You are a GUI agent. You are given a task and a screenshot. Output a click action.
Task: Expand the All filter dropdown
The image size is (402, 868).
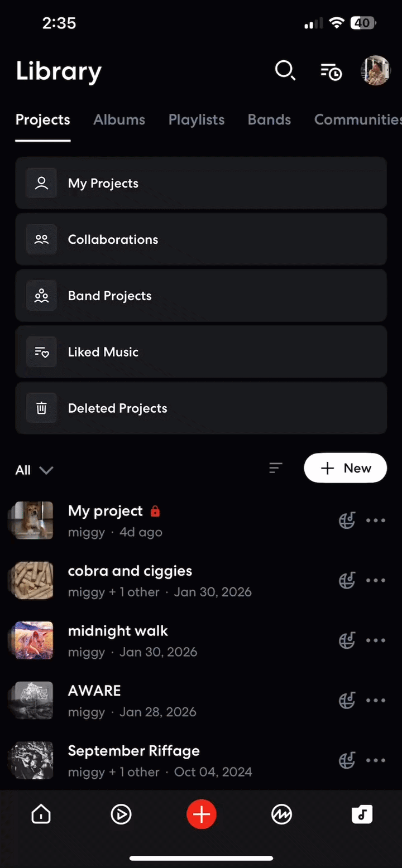tap(34, 470)
